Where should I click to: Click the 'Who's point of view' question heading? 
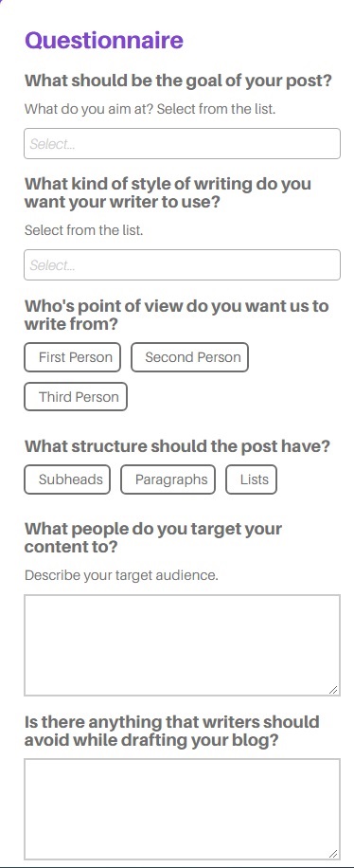(176, 315)
